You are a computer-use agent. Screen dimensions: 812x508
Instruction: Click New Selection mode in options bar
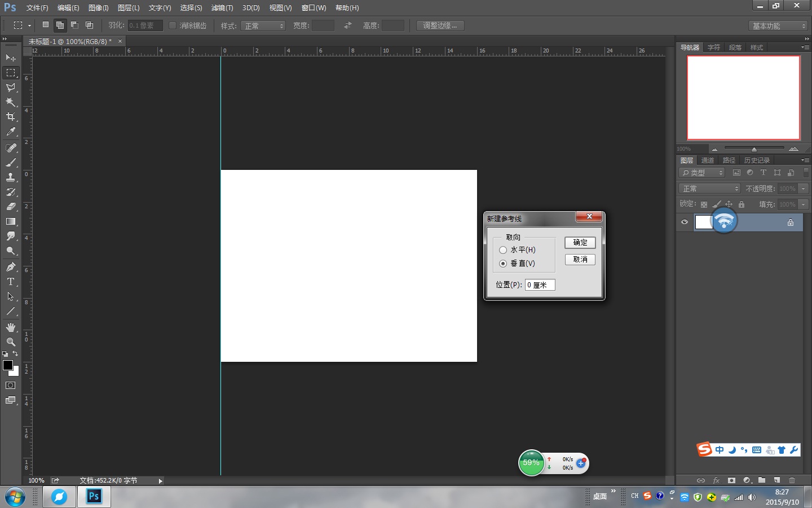coord(45,25)
